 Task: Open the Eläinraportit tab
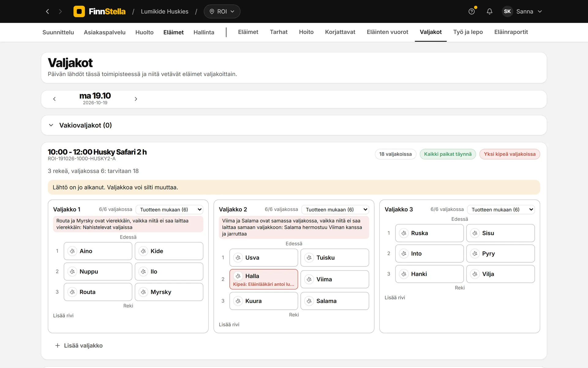(511, 32)
